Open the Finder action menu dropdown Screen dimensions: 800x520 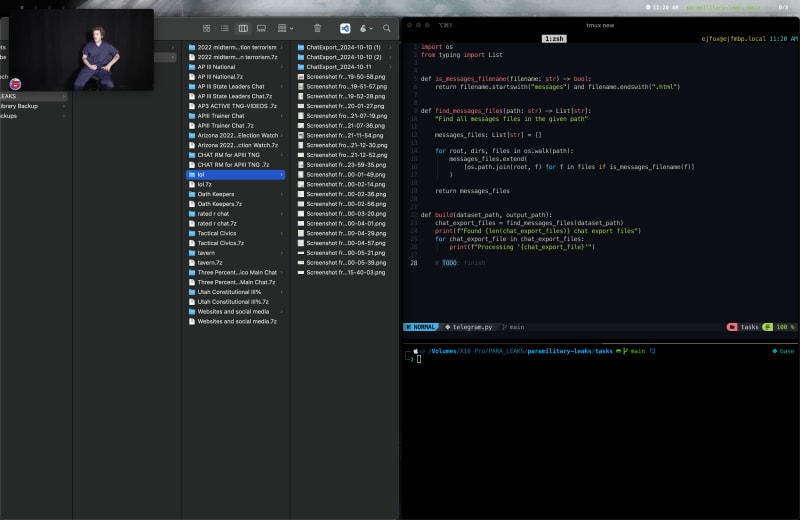point(366,29)
